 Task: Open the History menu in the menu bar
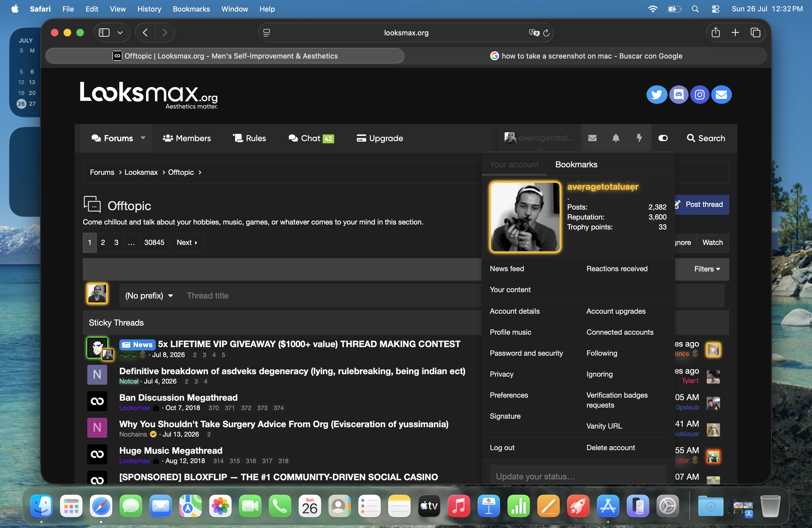pyautogui.click(x=149, y=9)
